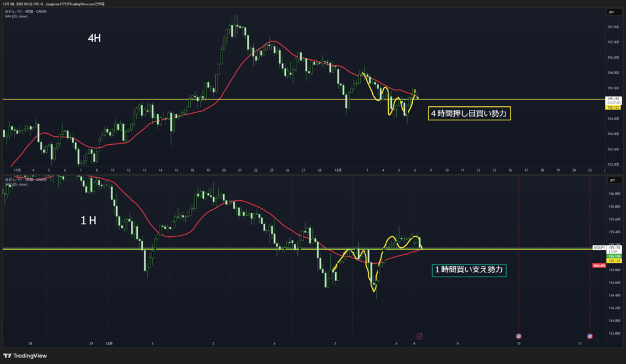Click the USDJPY symbol tag on lower chart
Screen dimensions: 626x364
point(598,247)
